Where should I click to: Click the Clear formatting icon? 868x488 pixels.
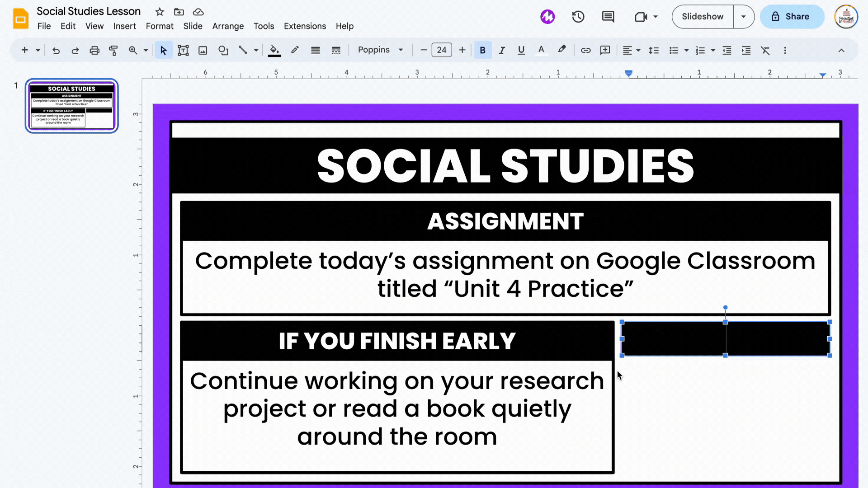pos(765,50)
